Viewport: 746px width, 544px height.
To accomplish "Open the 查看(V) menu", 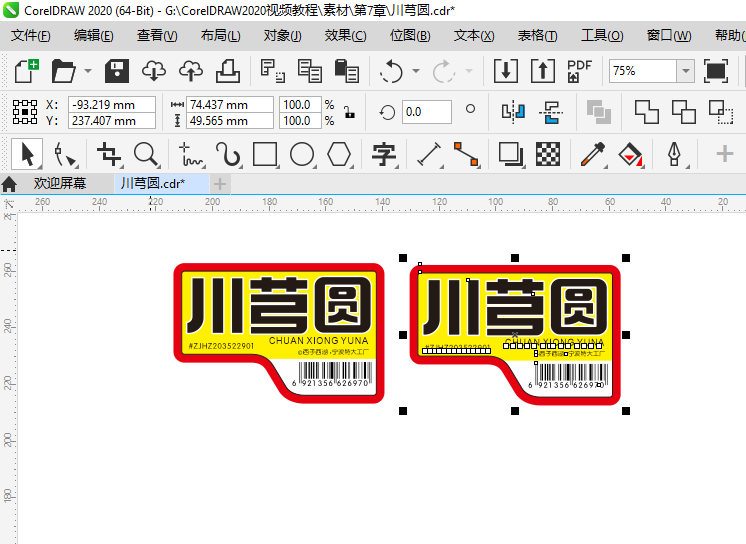I will tap(157, 35).
